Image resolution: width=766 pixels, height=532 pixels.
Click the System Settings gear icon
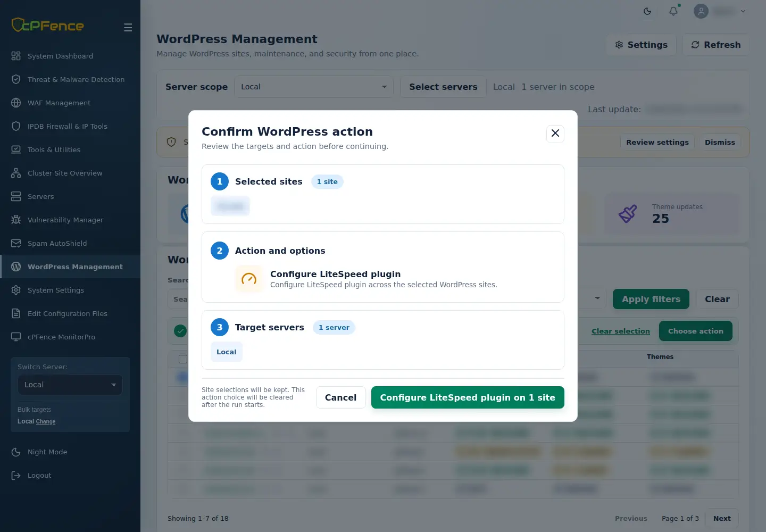[x=16, y=290]
